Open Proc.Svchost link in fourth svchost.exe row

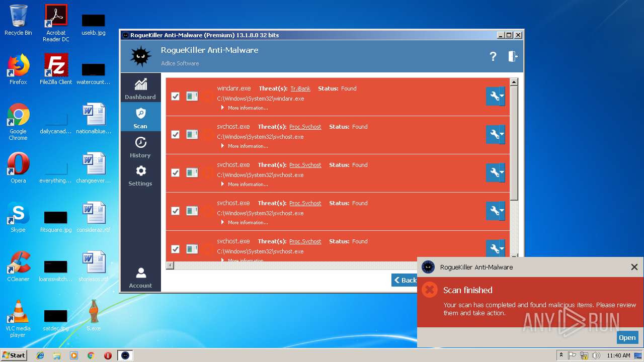click(305, 241)
